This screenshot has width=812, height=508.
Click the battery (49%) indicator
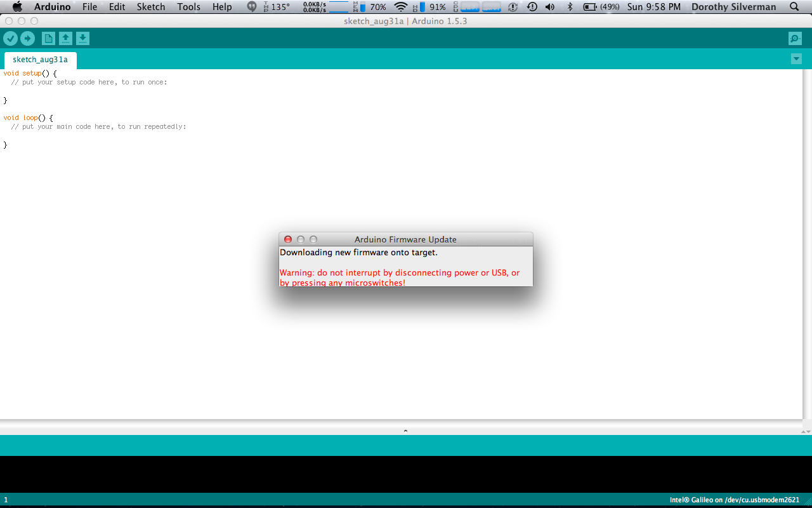click(601, 7)
